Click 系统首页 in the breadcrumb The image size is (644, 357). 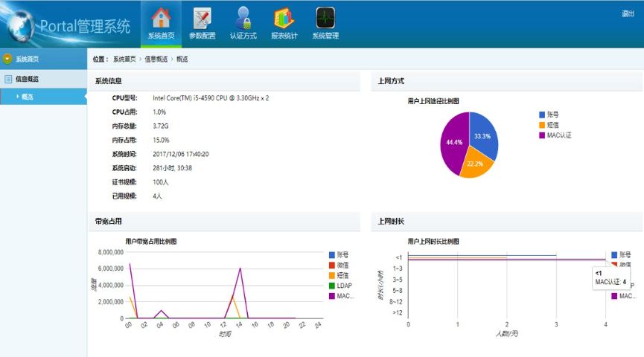point(125,59)
